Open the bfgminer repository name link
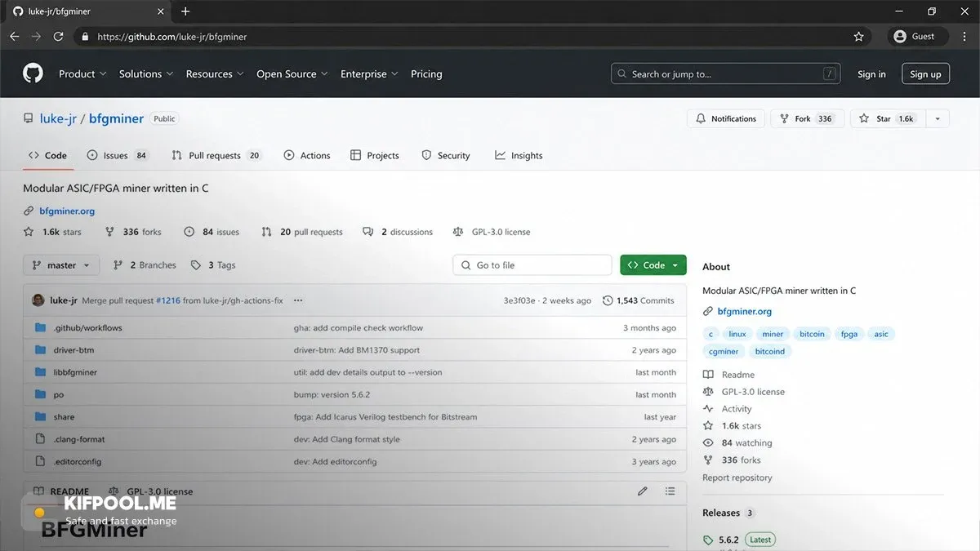This screenshot has height=551, width=980. (116, 118)
